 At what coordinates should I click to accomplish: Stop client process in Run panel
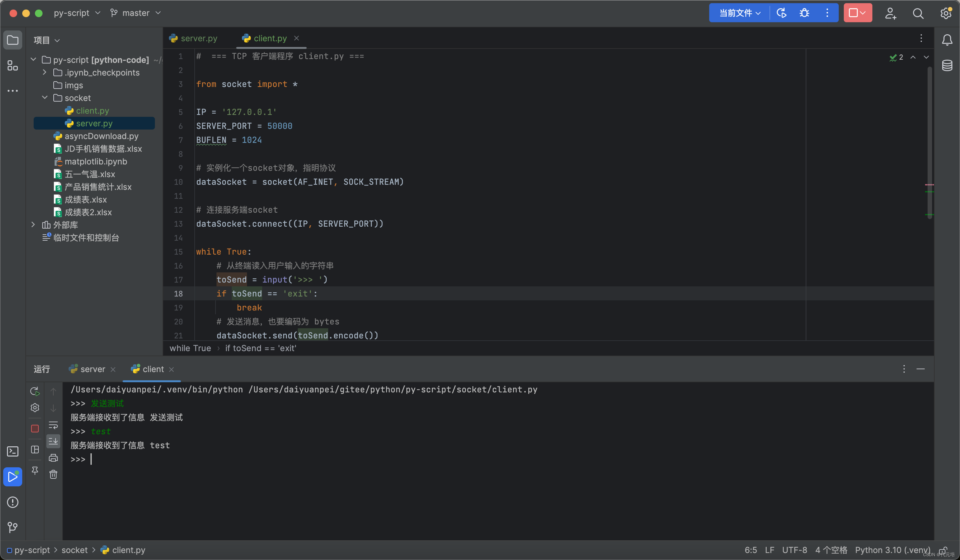point(35,429)
